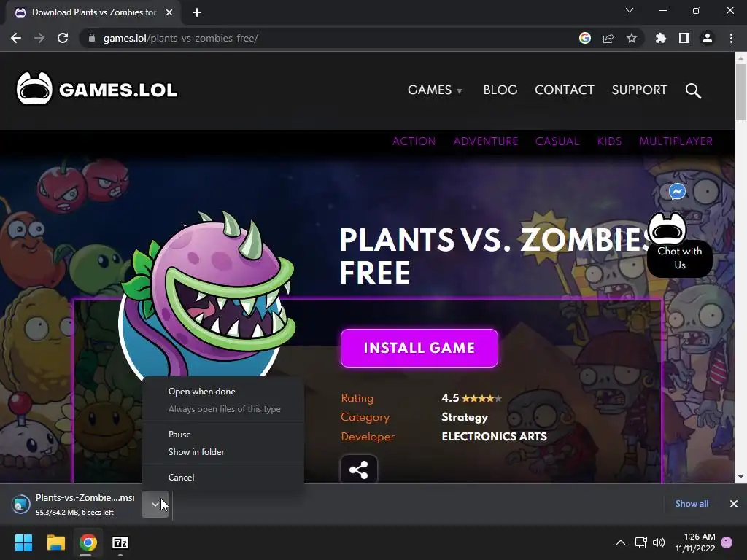
Task: Click Show all downloads
Action: pyautogui.click(x=692, y=504)
